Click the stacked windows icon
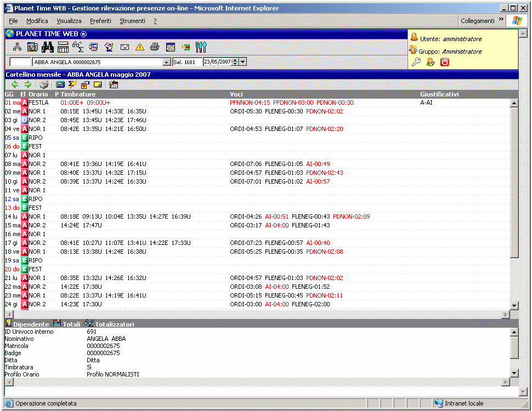 coord(93,47)
